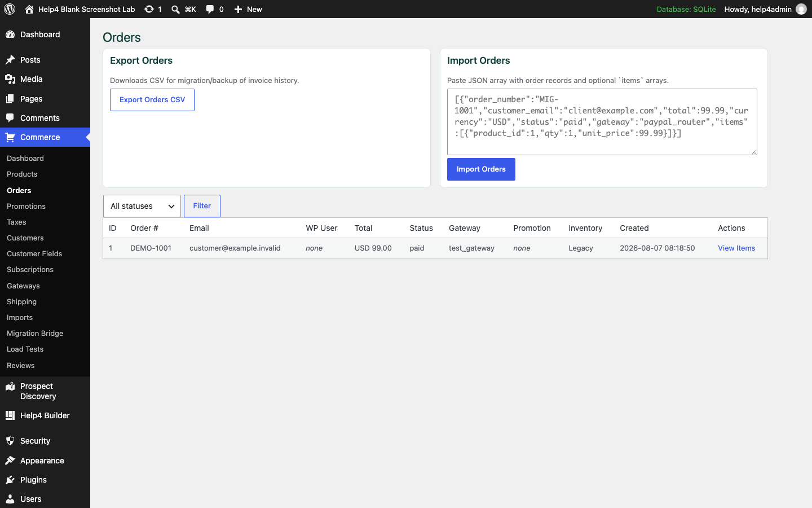Screen dimensions: 812x508
Task: Click Export Orders CSV button
Action: 152,100
